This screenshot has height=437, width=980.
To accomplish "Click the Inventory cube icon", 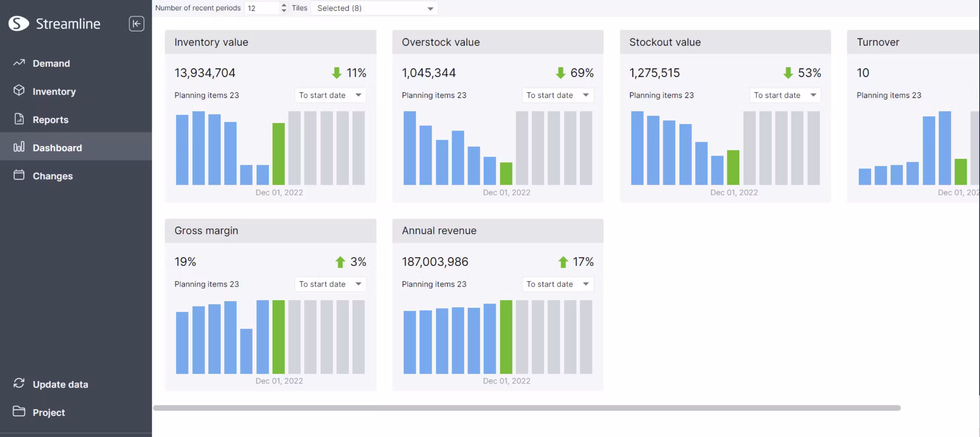I will 19,91.
